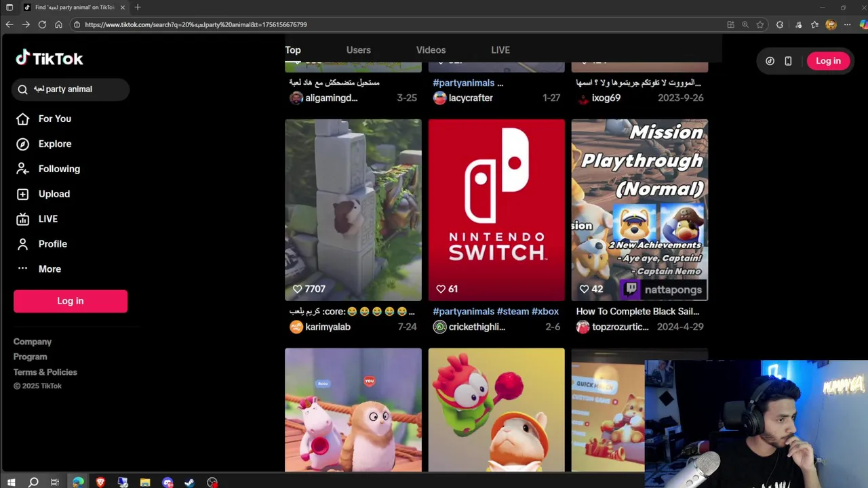Screen dimensions: 868x488
Task: Open the For You home icon
Action: pos(22,119)
